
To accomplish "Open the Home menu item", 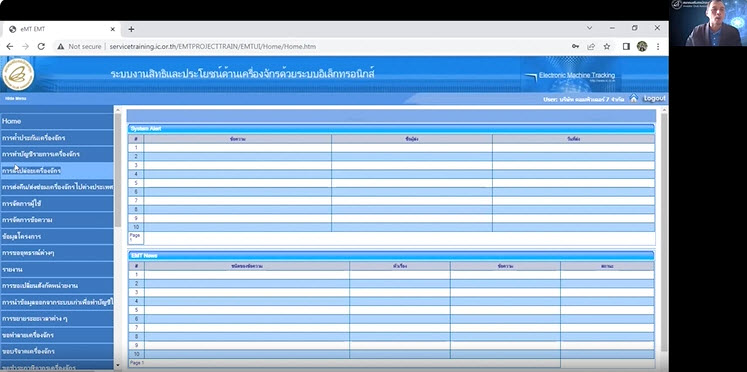I will [x=57, y=121].
